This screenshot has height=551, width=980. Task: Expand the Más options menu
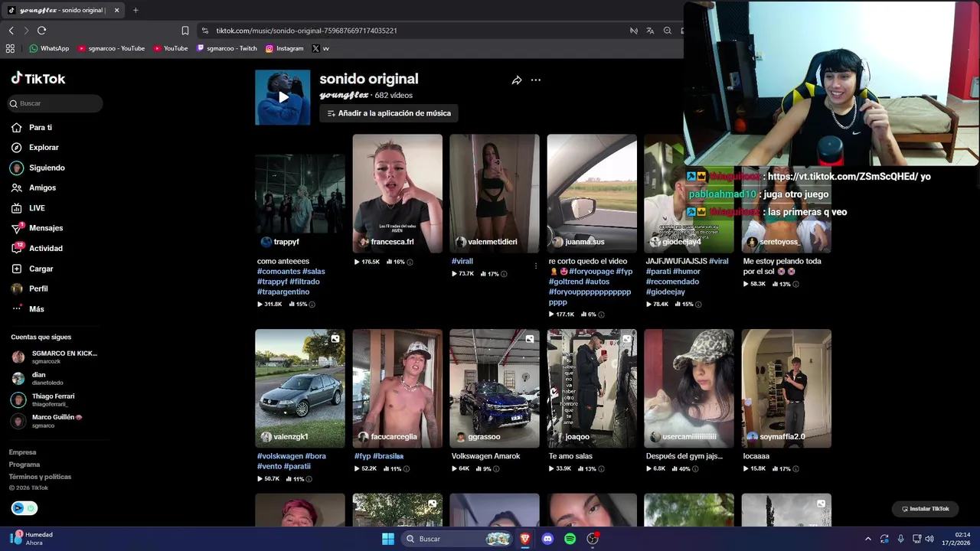click(x=28, y=309)
